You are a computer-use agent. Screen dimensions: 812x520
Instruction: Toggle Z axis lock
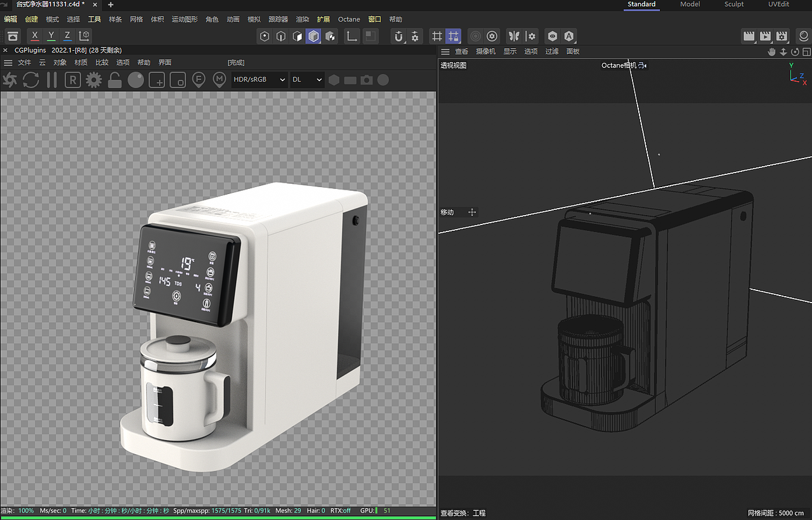click(68, 36)
